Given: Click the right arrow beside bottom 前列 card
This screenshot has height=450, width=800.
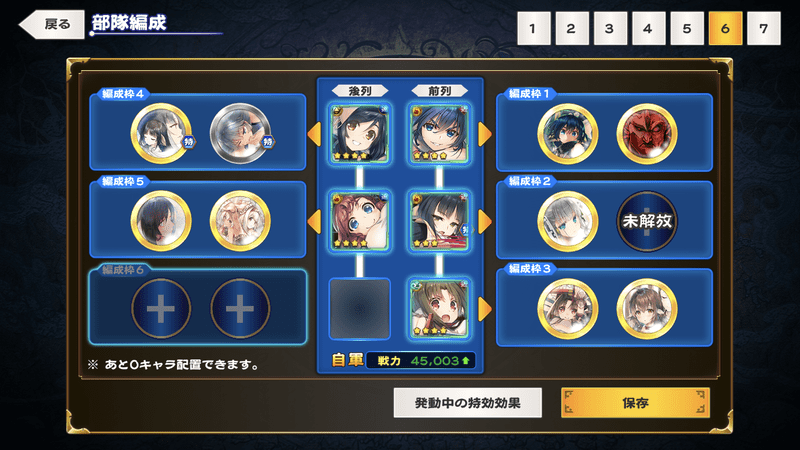Looking at the screenshot, I should (x=485, y=309).
